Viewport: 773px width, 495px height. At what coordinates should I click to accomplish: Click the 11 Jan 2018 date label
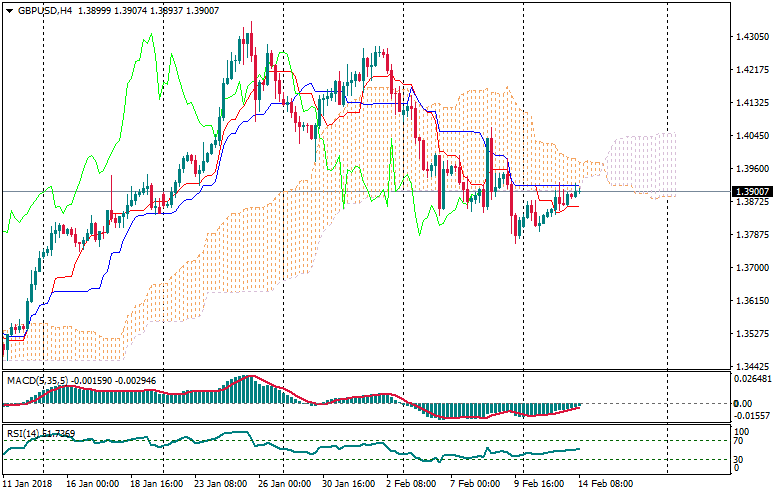(x=27, y=483)
